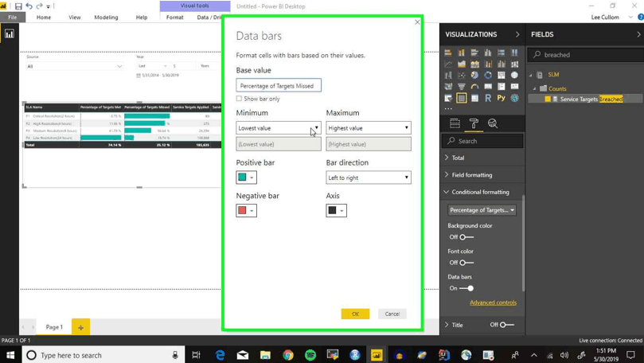Select the Matrix visual

tap(474, 98)
